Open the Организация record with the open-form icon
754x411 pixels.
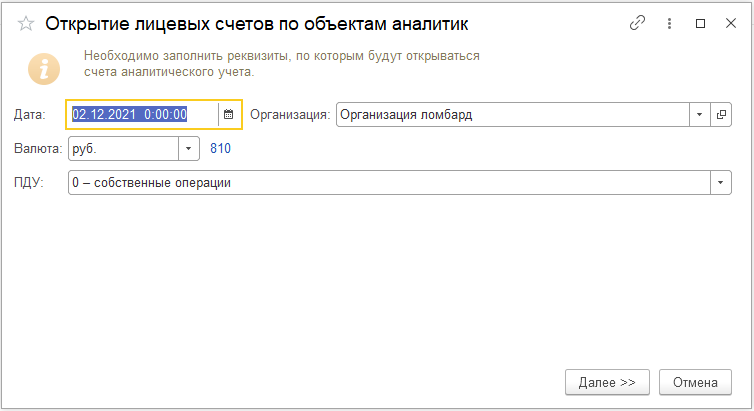tap(721, 114)
